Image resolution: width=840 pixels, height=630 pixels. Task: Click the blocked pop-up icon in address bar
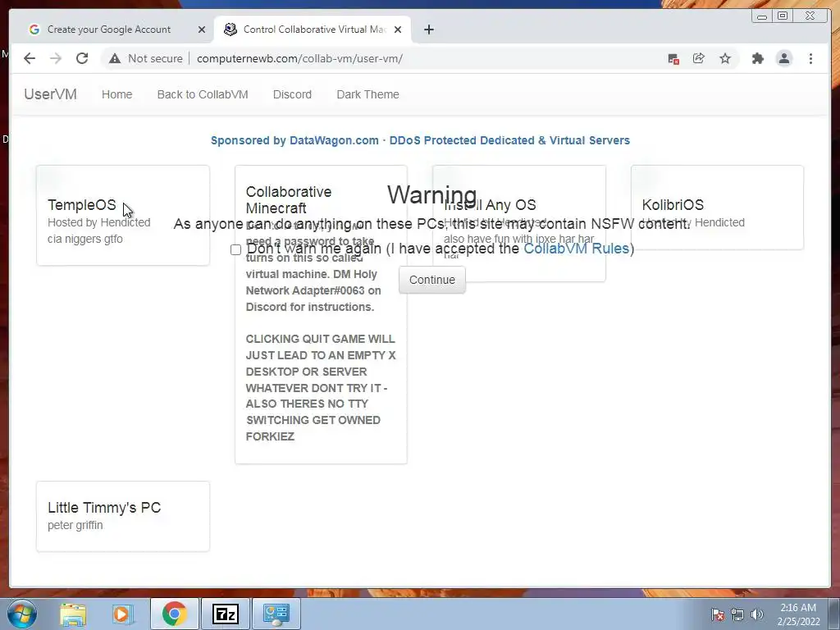pos(673,59)
